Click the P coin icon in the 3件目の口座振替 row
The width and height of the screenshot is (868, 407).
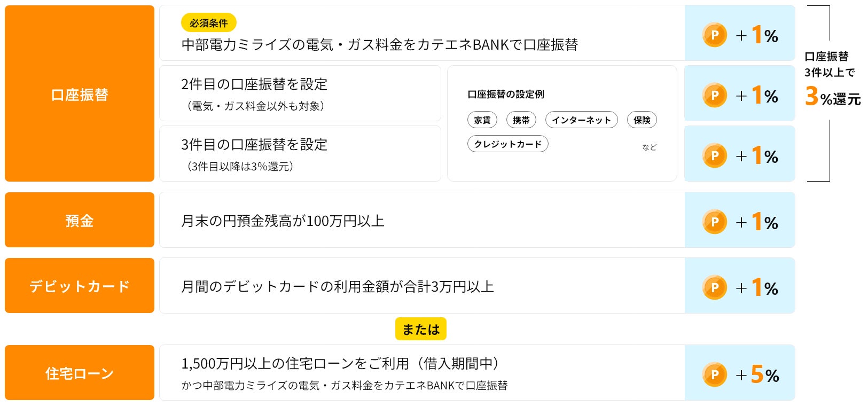[x=714, y=156]
